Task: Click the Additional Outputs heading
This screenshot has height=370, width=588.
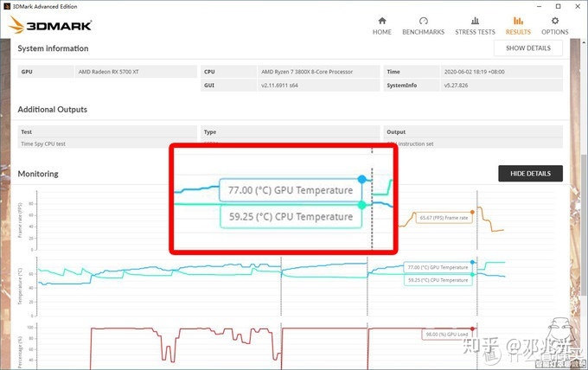Action: coord(53,110)
